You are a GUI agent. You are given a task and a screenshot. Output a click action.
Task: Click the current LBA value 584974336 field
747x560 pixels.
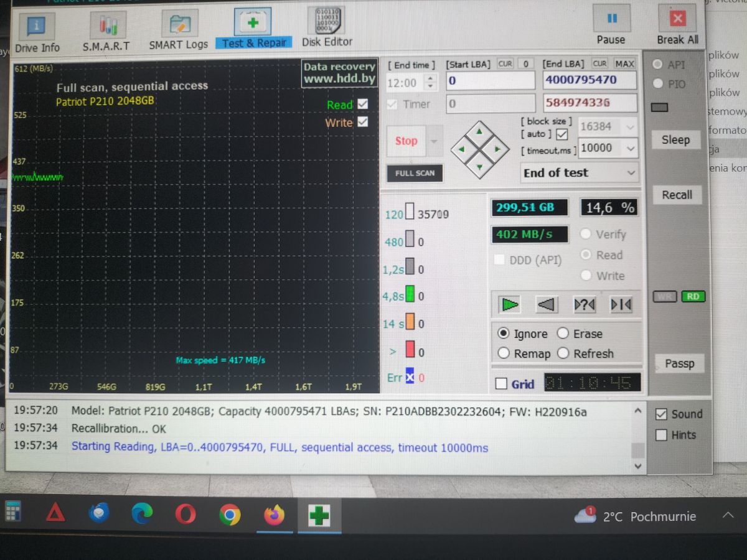(590, 103)
